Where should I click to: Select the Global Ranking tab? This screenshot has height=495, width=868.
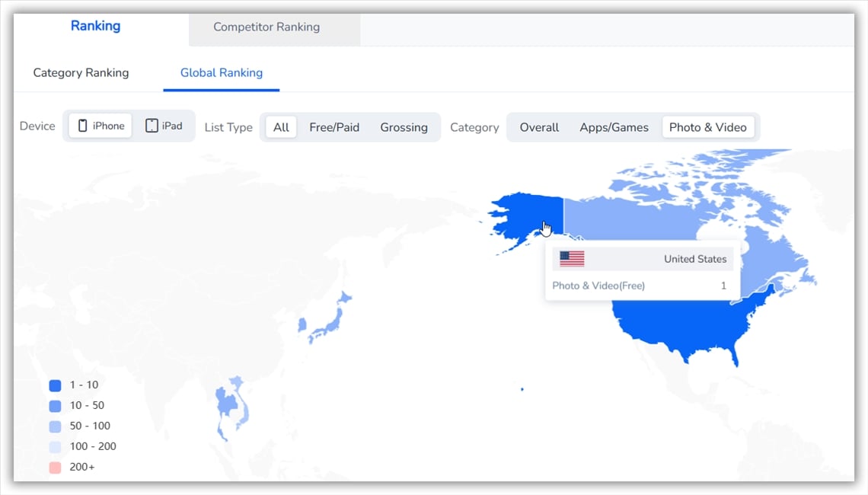pyautogui.click(x=222, y=72)
